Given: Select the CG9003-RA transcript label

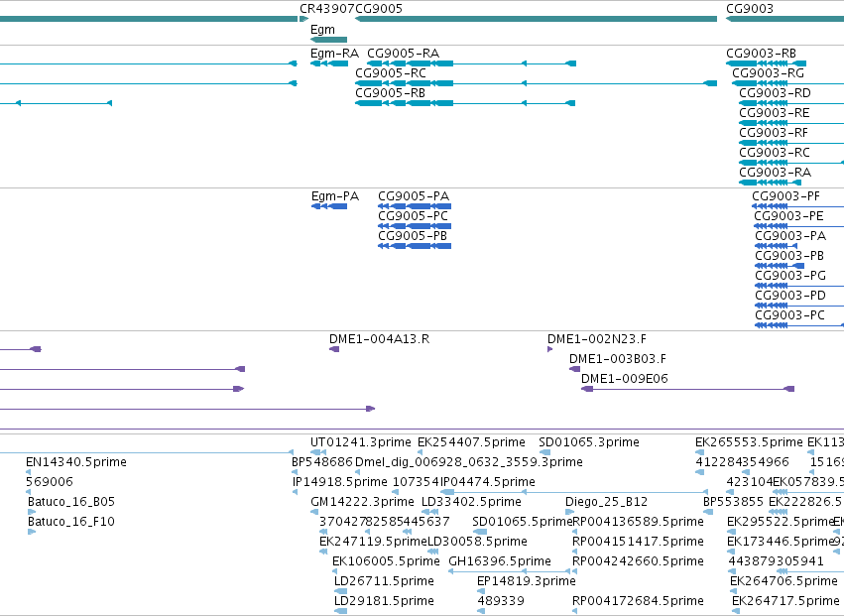Looking at the screenshot, I should [776, 173].
